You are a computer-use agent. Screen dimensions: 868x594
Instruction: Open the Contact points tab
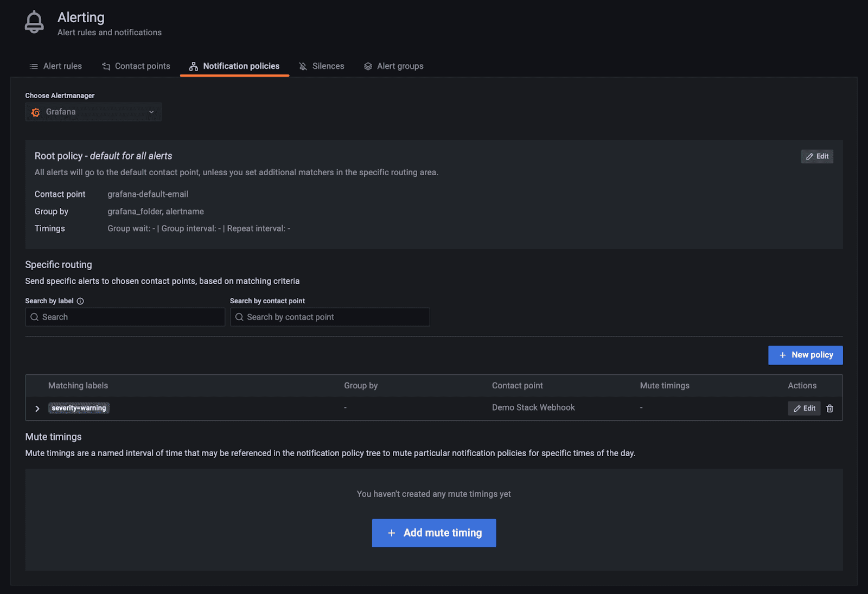142,66
